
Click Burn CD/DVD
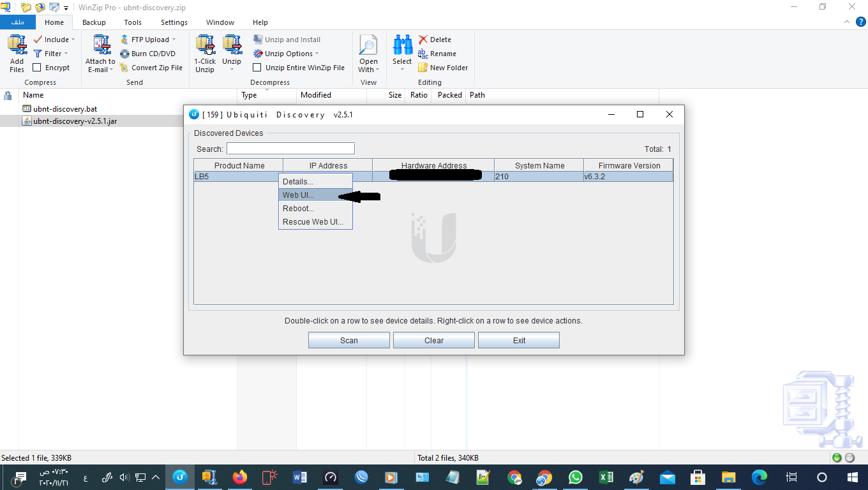147,54
